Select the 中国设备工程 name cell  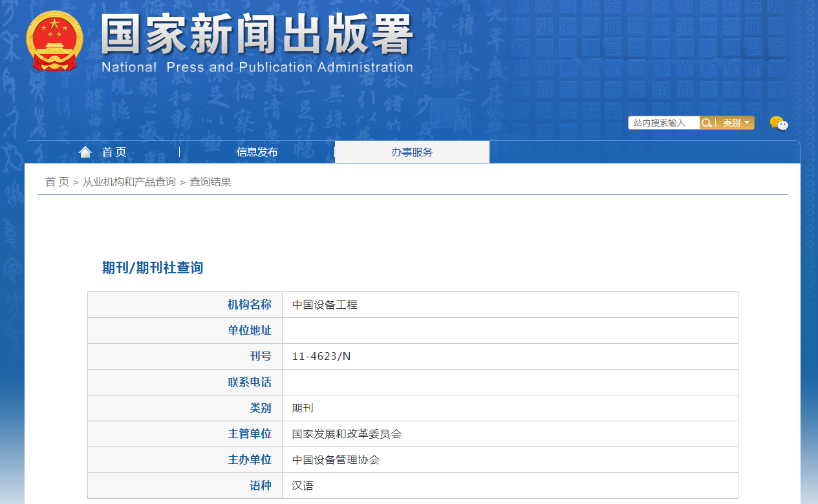[325, 304]
